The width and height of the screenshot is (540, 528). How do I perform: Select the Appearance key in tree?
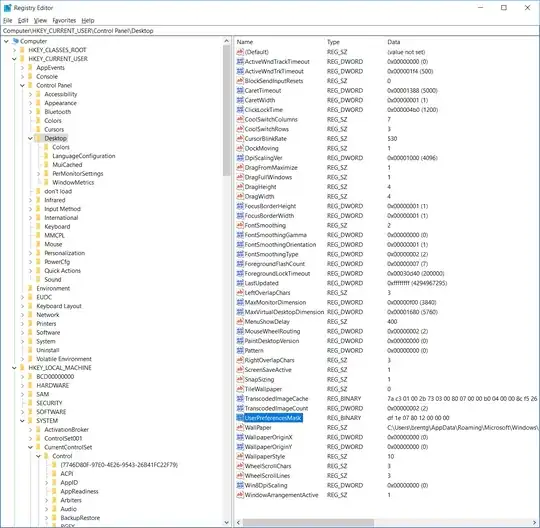pos(61,103)
